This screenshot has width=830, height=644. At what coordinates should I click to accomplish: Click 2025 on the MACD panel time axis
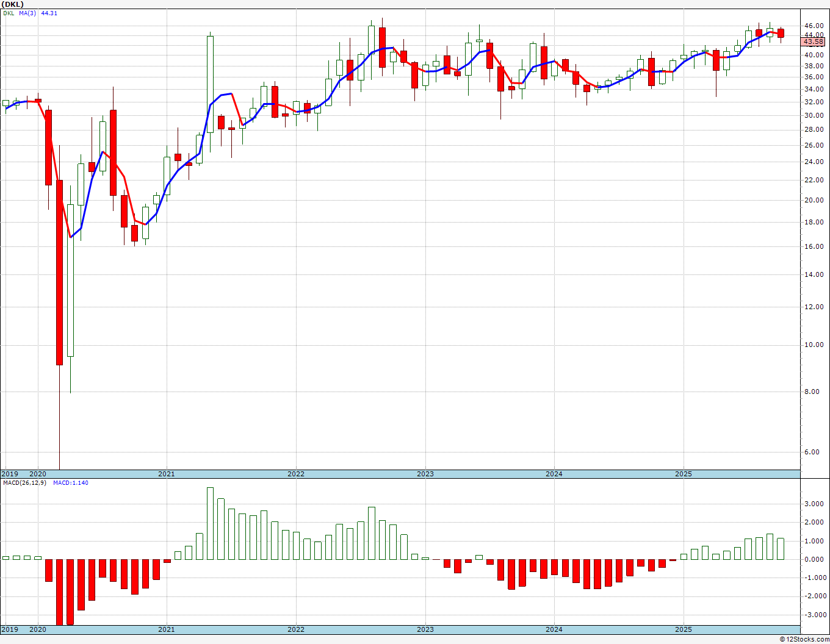[x=684, y=629]
